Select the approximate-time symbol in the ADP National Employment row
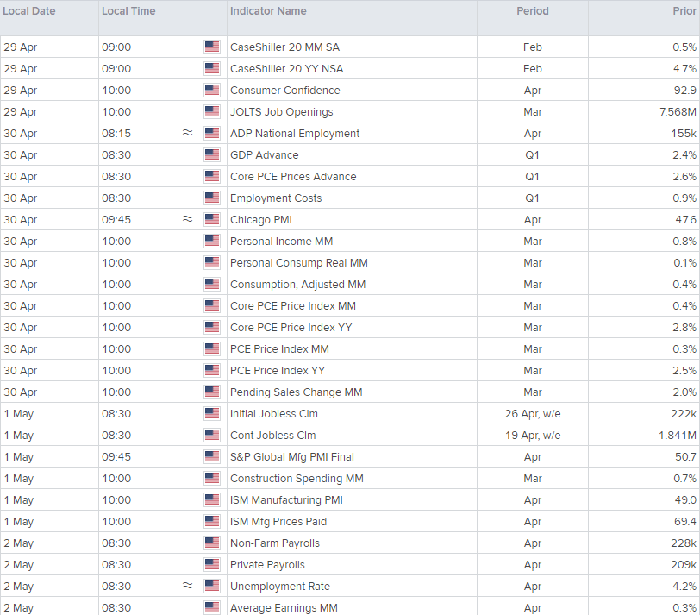The image size is (700, 615). pyautogui.click(x=188, y=133)
